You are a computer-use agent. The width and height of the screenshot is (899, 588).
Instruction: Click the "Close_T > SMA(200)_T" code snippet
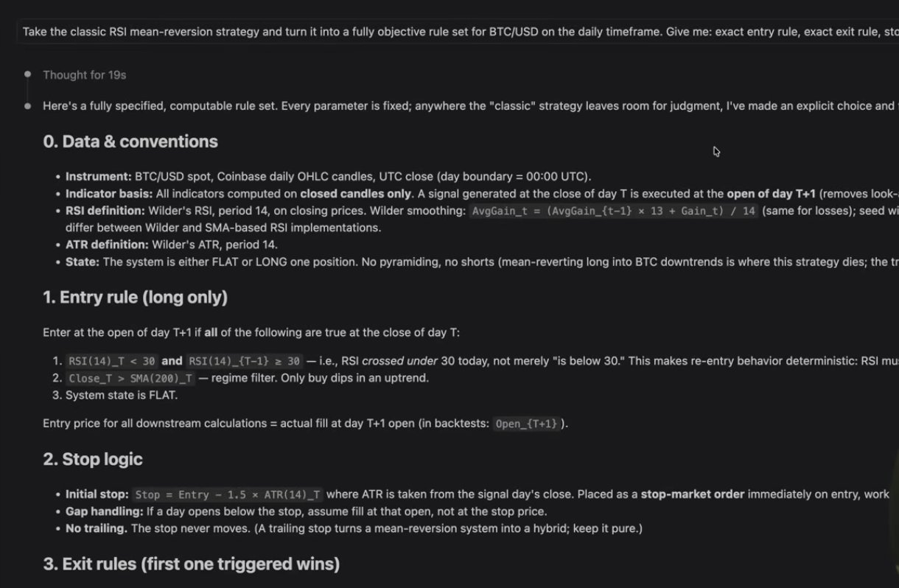click(x=130, y=378)
